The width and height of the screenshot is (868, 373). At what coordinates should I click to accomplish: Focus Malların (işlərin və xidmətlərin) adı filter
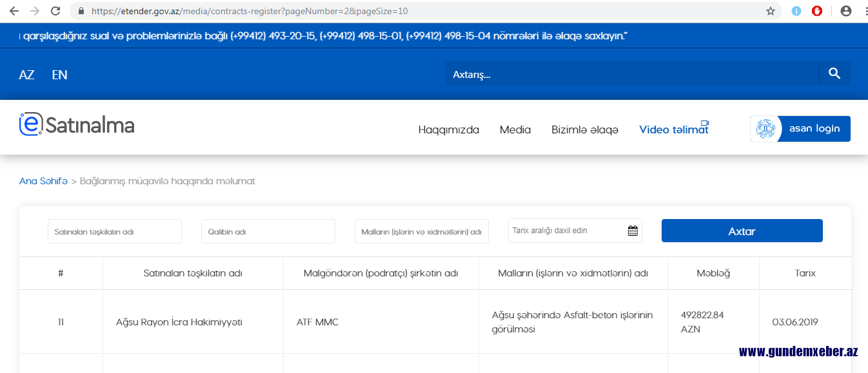click(422, 231)
